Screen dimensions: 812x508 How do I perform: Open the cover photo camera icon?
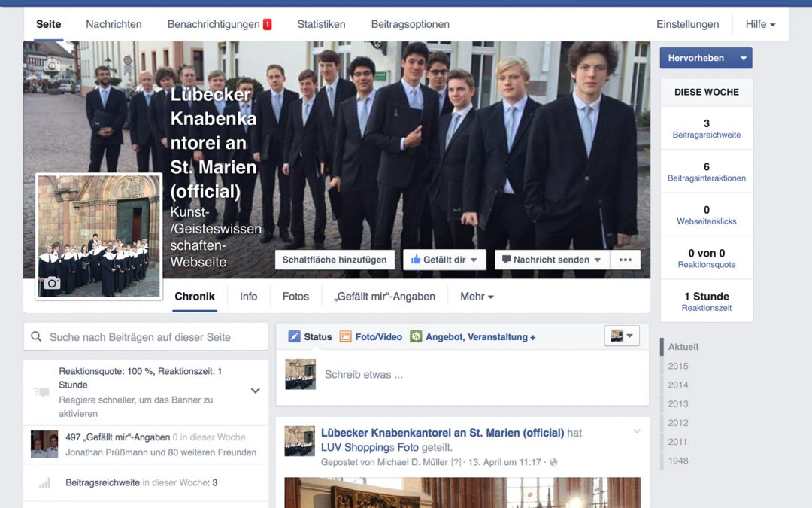click(x=51, y=66)
